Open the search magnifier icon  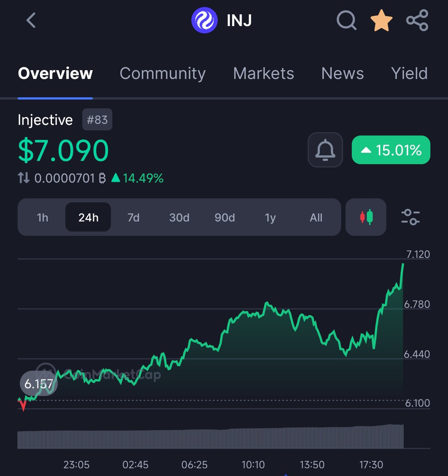pos(347,20)
